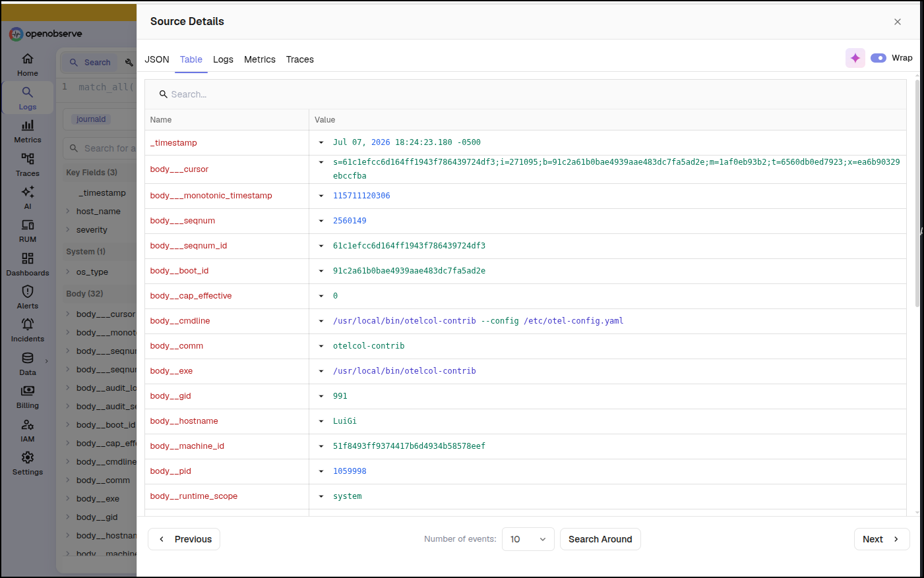The image size is (924, 578).
Task: Open the Metrics tab in Source Details
Action: click(260, 59)
